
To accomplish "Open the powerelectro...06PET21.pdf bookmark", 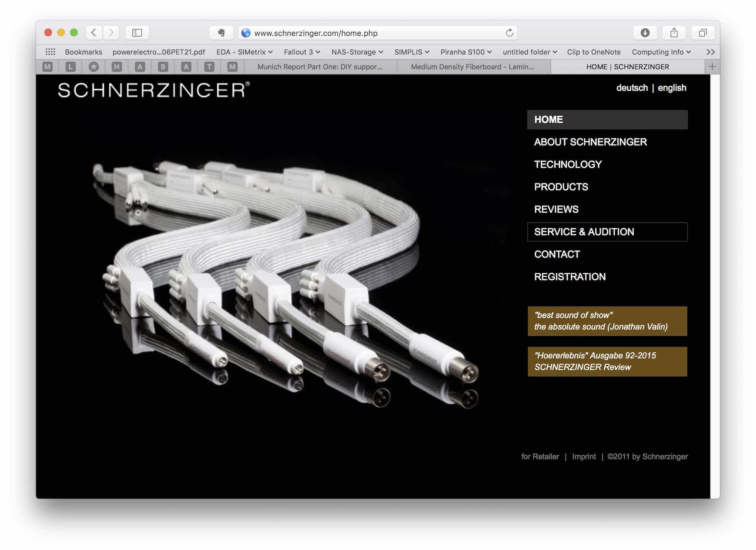I will click(159, 52).
